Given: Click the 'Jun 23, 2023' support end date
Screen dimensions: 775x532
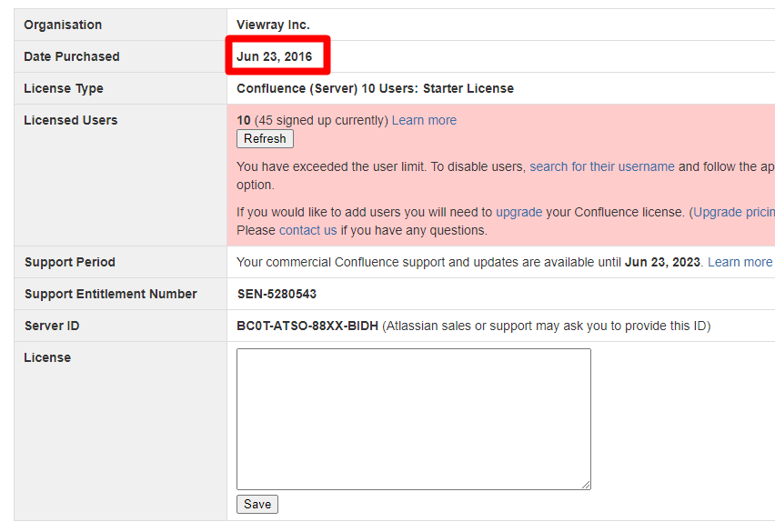Looking at the screenshot, I should point(662,262).
